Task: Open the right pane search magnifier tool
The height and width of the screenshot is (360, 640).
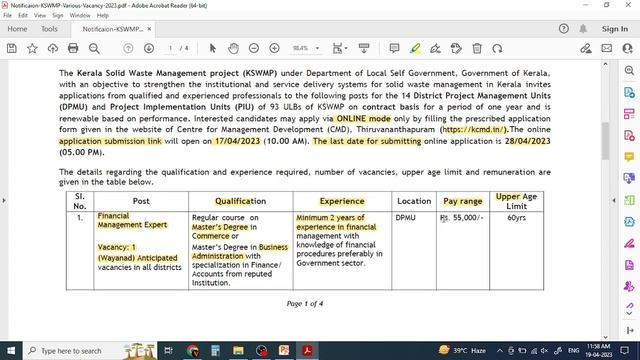Action: [x=629, y=70]
